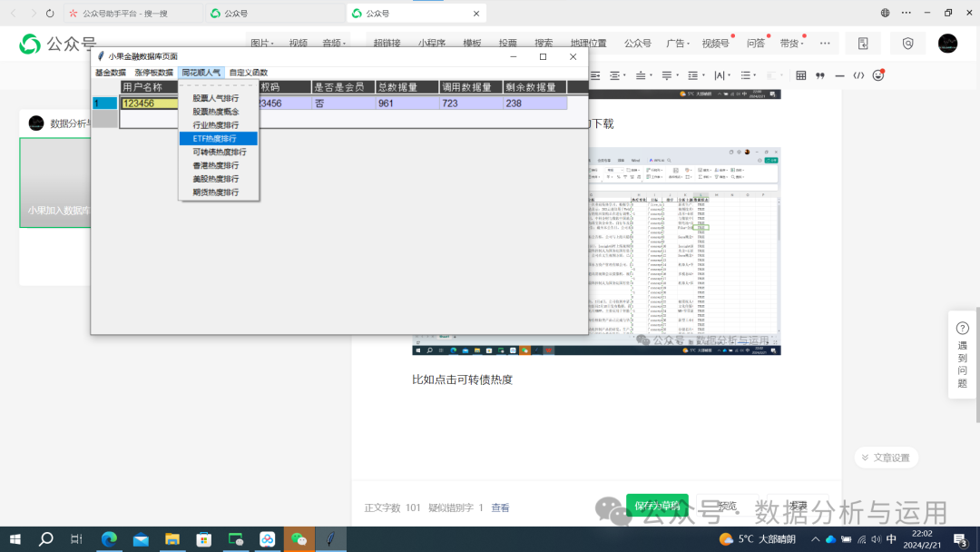Open the more insert options ellipsis
The image size is (980, 552).
[x=825, y=44]
